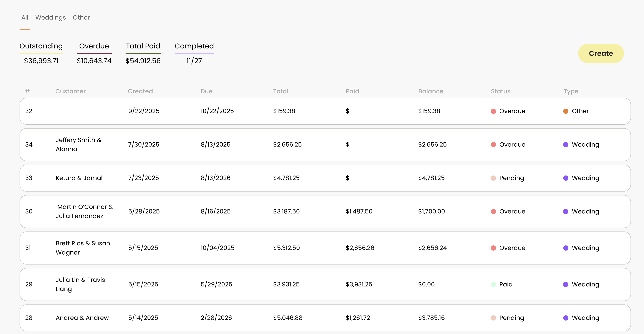The width and height of the screenshot is (644, 334).
Task: Click the Overdue dot for Brett Rios invoice
Action: point(493,248)
